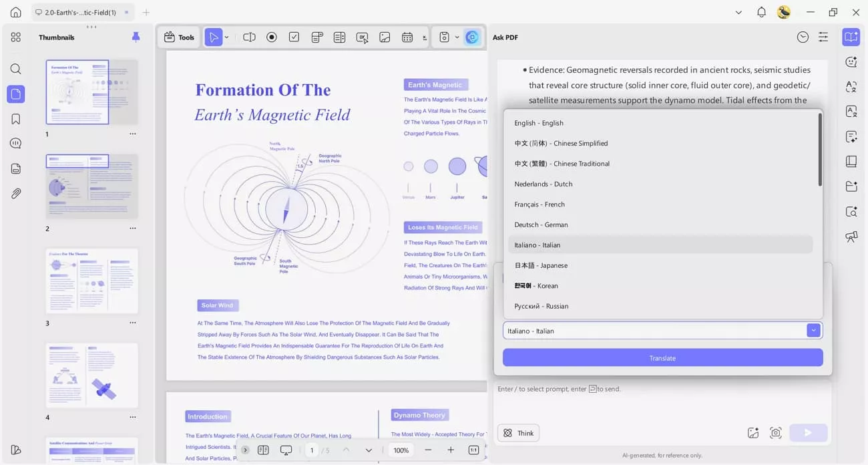Screen dimensions: 868x465
Task: Choose Chinese Simplified language
Action: pos(660,143)
